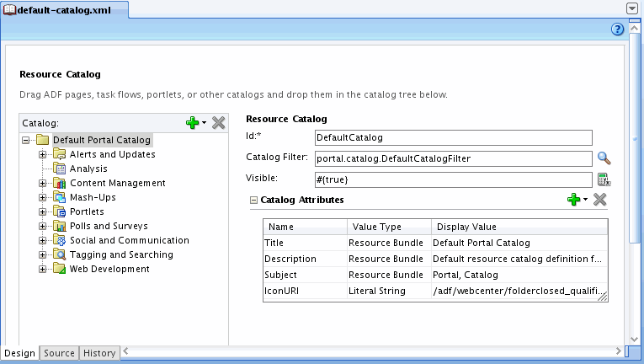
Task: Expand the Mash-Ups folder
Action: tap(42, 198)
